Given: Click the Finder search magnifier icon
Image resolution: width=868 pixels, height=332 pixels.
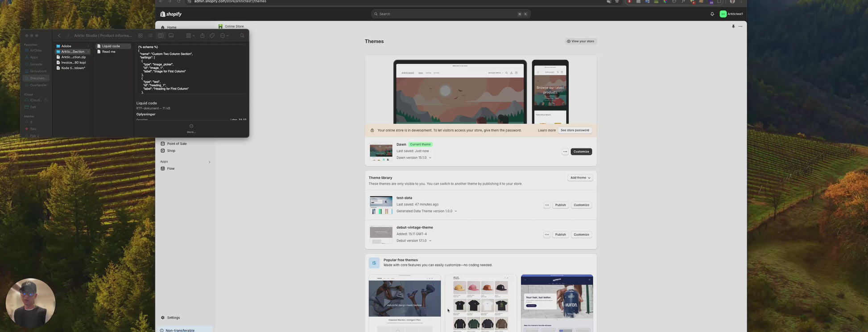Looking at the screenshot, I should coord(242,36).
